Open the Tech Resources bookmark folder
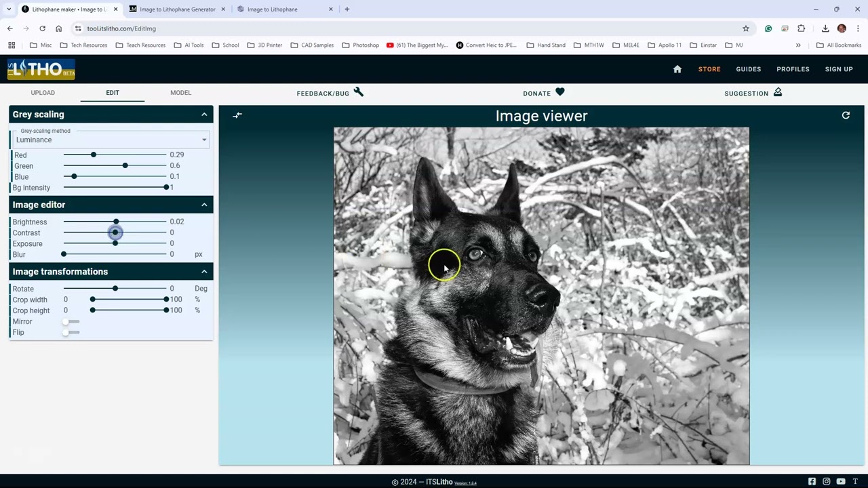The image size is (868, 488). (x=83, y=45)
